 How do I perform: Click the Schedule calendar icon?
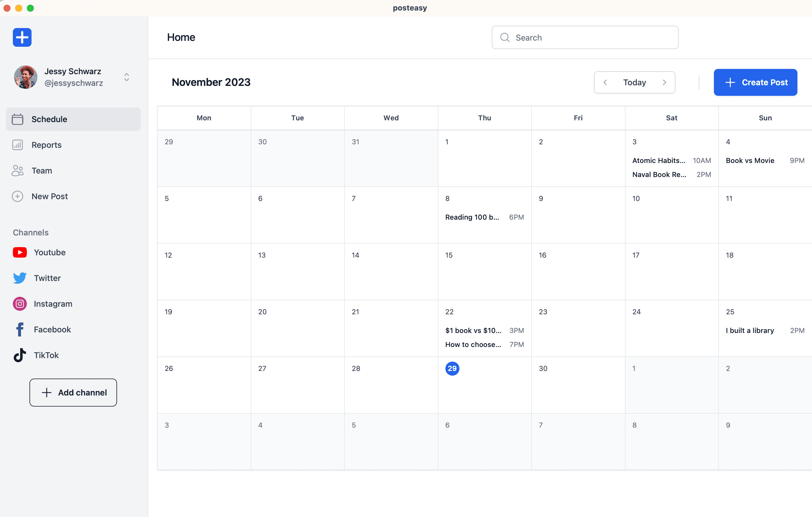coord(18,119)
